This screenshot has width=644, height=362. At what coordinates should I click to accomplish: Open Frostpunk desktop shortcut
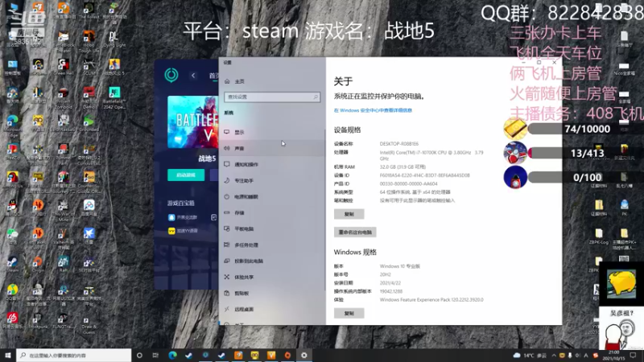click(x=38, y=321)
